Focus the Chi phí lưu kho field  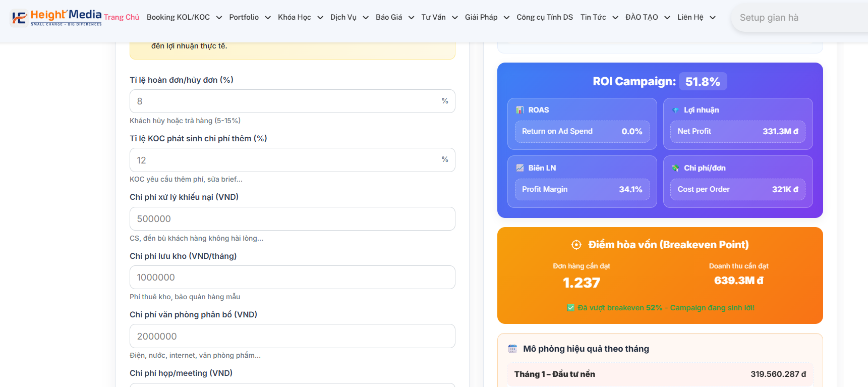[293, 278]
